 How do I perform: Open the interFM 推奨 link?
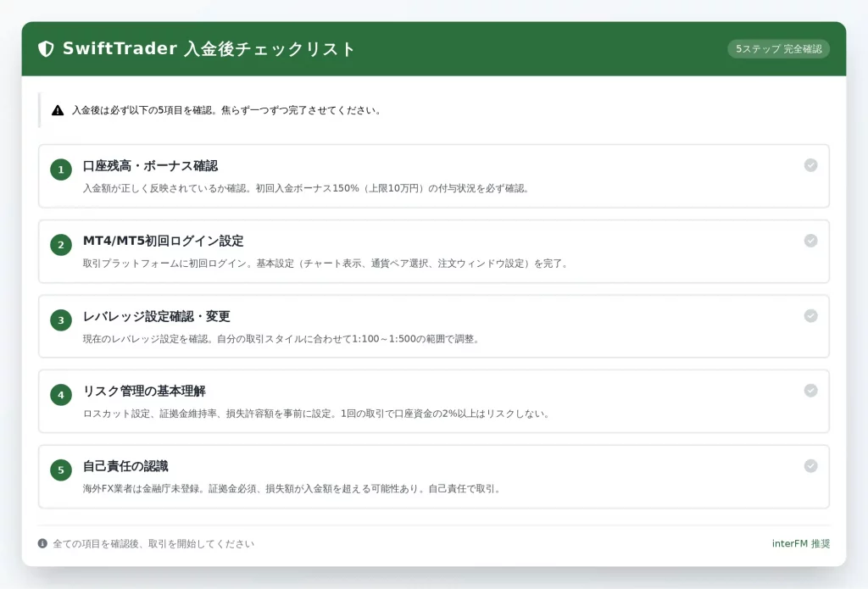tap(800, 543)
